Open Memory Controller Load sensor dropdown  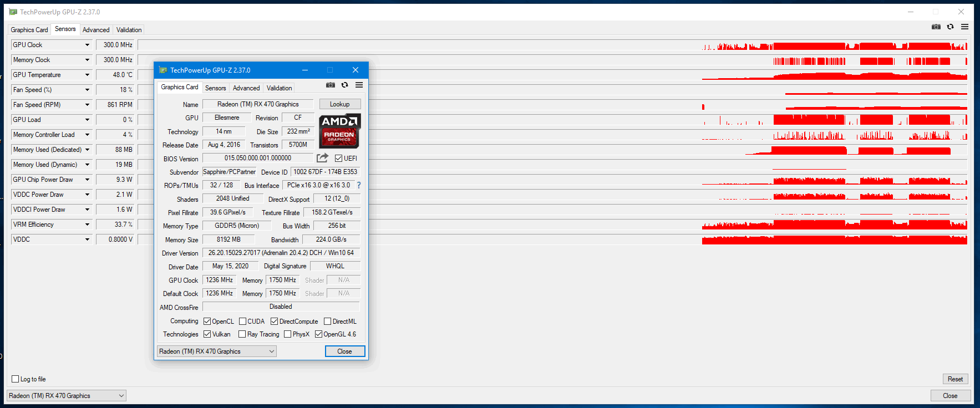87,135
